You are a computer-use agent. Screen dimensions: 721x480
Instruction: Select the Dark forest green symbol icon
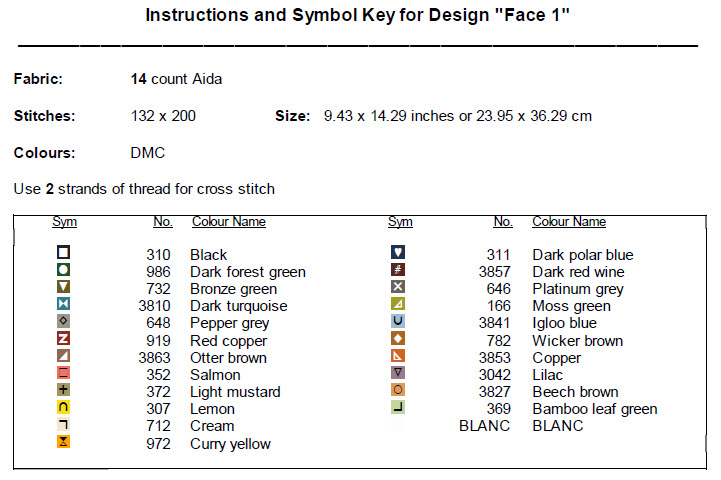click(x=64, y=271)
